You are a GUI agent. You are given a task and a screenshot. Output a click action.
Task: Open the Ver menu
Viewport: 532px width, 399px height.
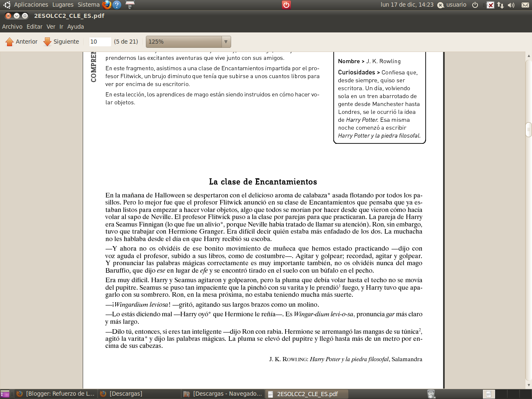coord(51,27)
